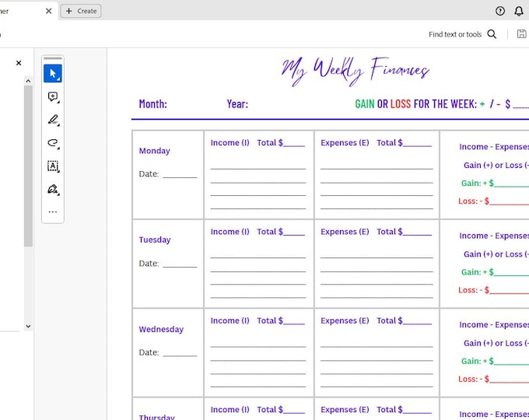Click GAIN OR LOSS FOR THE WEEK heading
The image size is (529, 420).
coord(416,104)
